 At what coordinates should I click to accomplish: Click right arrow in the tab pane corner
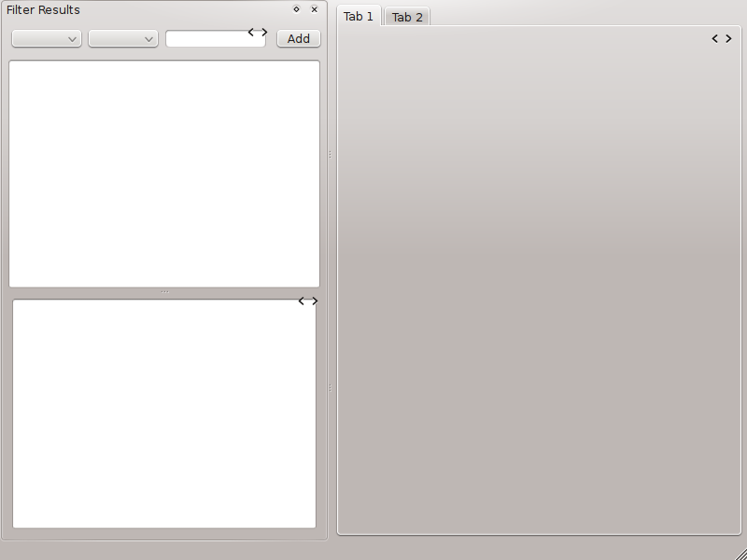click(x=728, y=38)
